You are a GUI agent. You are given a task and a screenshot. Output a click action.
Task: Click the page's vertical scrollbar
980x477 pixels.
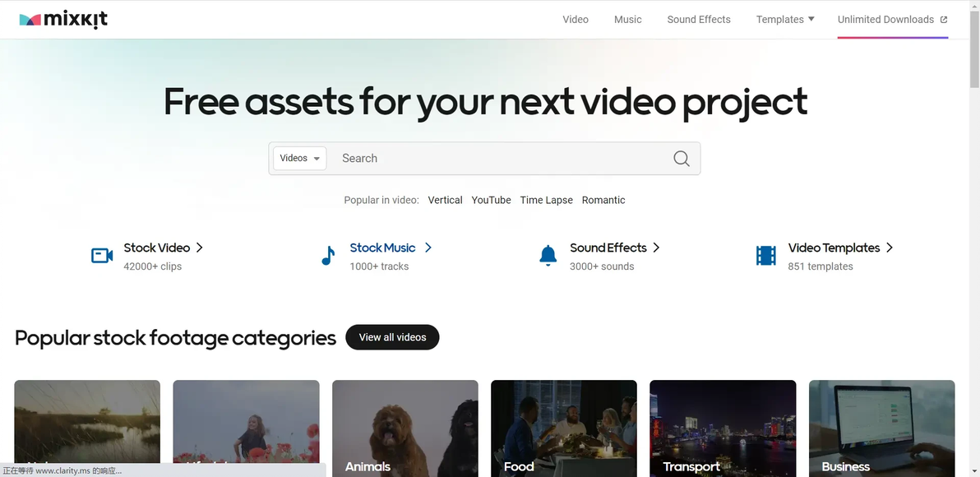974,247
